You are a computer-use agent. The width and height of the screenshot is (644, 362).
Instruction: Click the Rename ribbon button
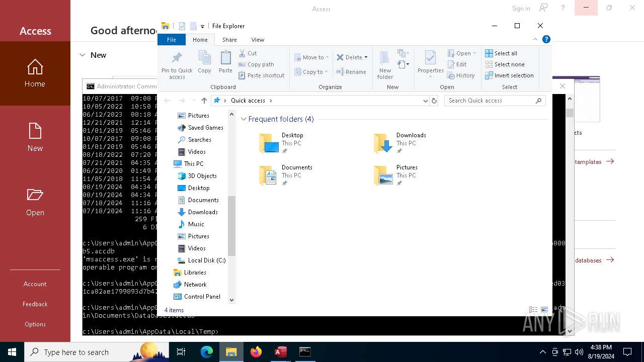[351, 72]
